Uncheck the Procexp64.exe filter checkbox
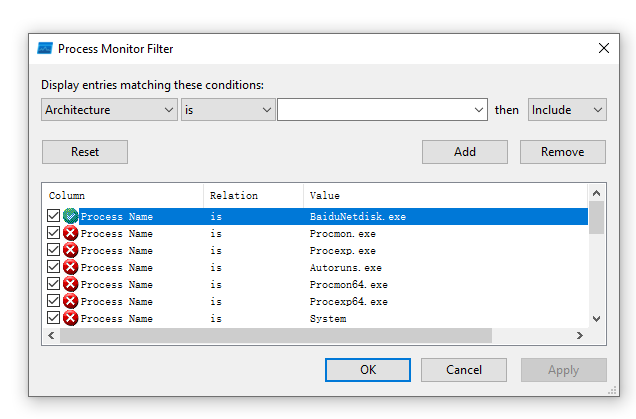Screen dimensions: 636x419 coord(53,301)
